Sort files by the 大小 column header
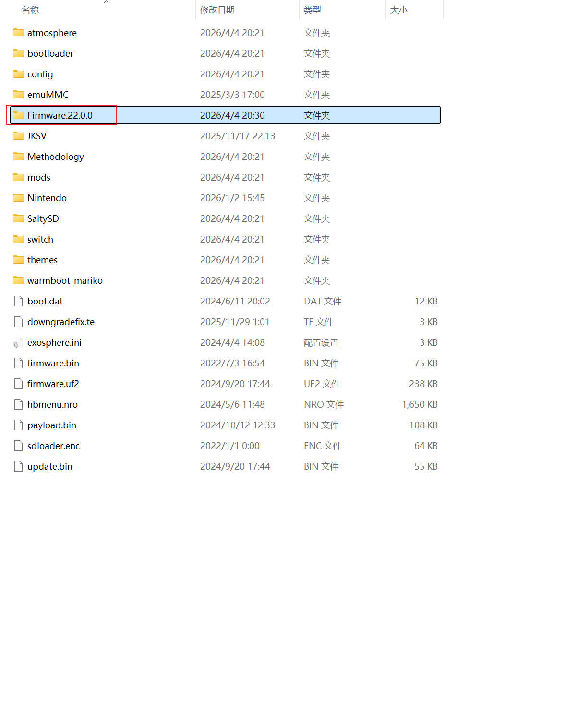 click(x=398, y=10)
